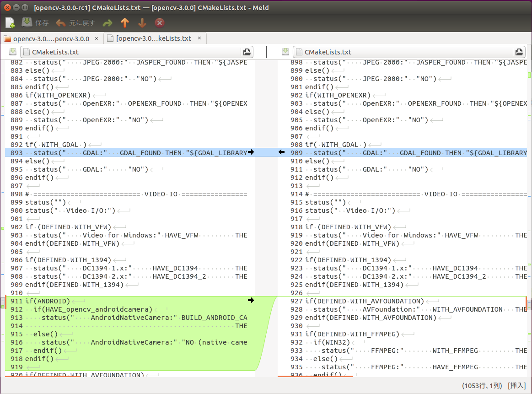Viewport: 532px width, 394px height.
Task: Go to next change with down arrow
Action: pos(142,23)
